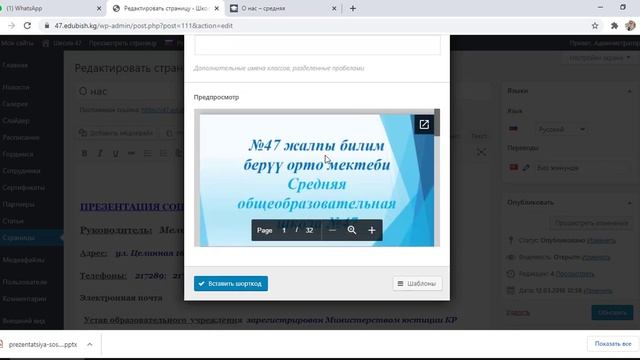Open the Шаблоны templates button
This screenshot has width=640, height=360.
(x=417, y=284)
